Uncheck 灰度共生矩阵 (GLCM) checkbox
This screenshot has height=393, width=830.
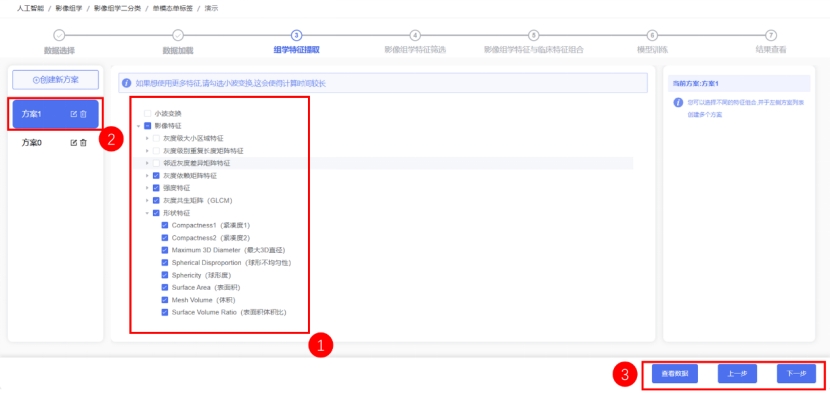[x=156, y=201]
